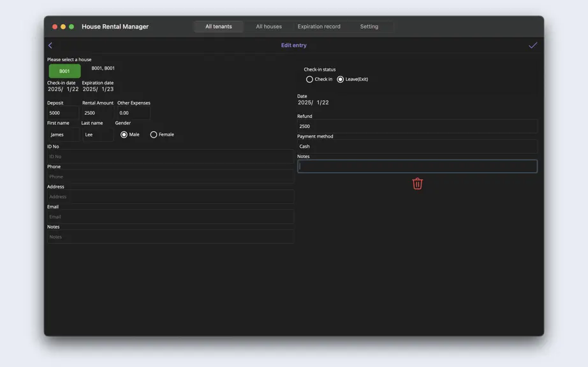Go to the Setting tab

click(x=369, y=27)
